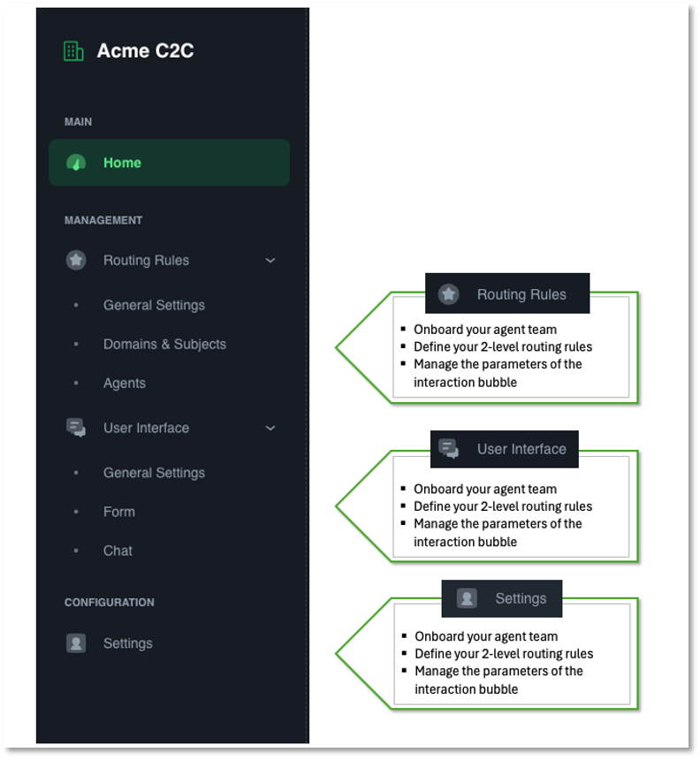Click the star icon in the Routing Rules callout header
The image size is (700, 760).
click(449, 294)
